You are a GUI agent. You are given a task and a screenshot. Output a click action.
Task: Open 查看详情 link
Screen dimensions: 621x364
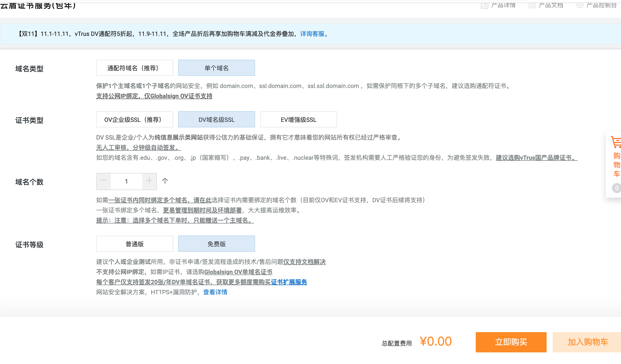click(215, 292)
